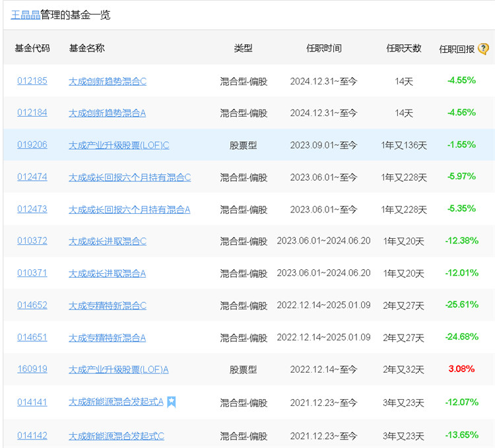Click tenure period 2023.09.01~至今
The width and height of the screenshot is (495, 448).
(x=323, y=145)
